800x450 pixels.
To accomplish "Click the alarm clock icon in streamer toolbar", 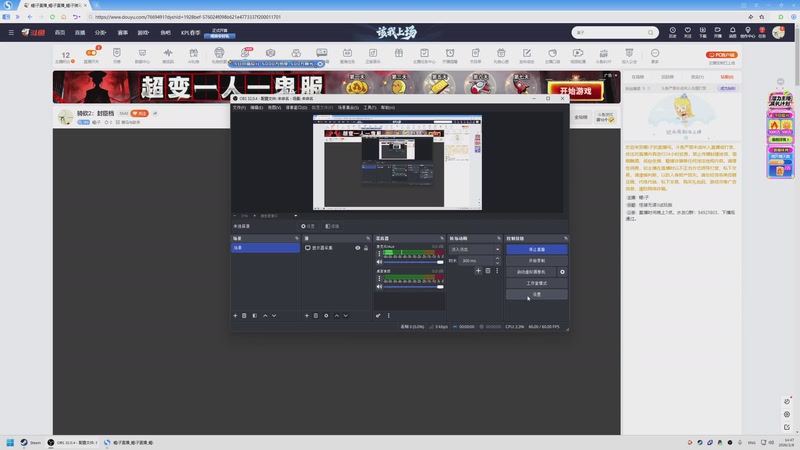I will (450, 53).
